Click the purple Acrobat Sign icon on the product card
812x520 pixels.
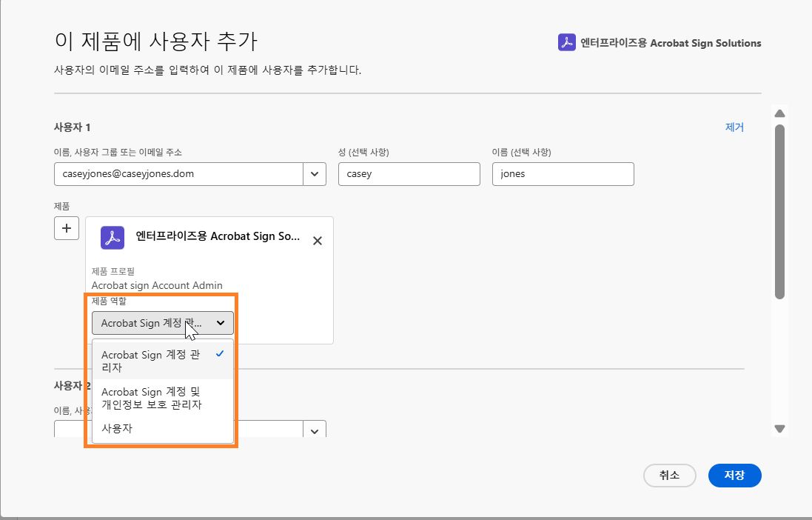(x=112, y=238)
